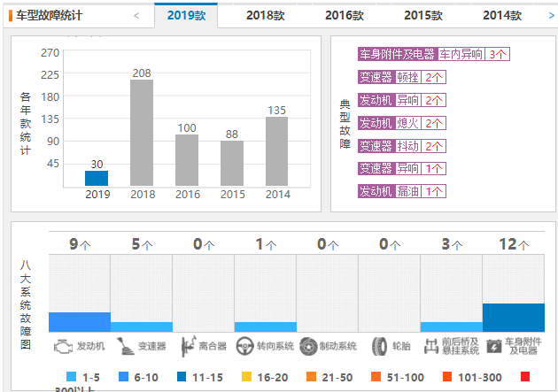Click the 51-100 legend swatch
This screenshot has width=558, height=392.
click(x=376, y=376)
